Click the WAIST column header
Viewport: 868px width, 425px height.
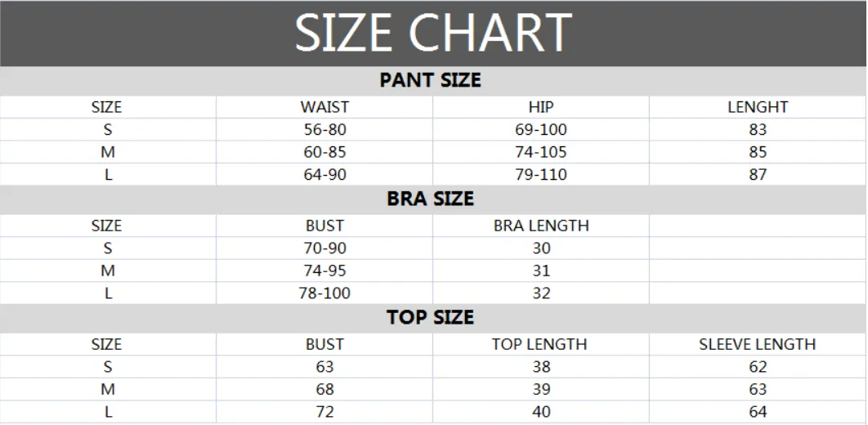click(x=324, y=107)
